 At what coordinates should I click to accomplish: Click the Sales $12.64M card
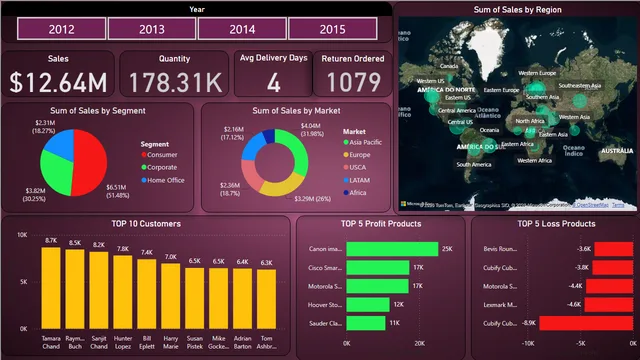pos(58,74)
